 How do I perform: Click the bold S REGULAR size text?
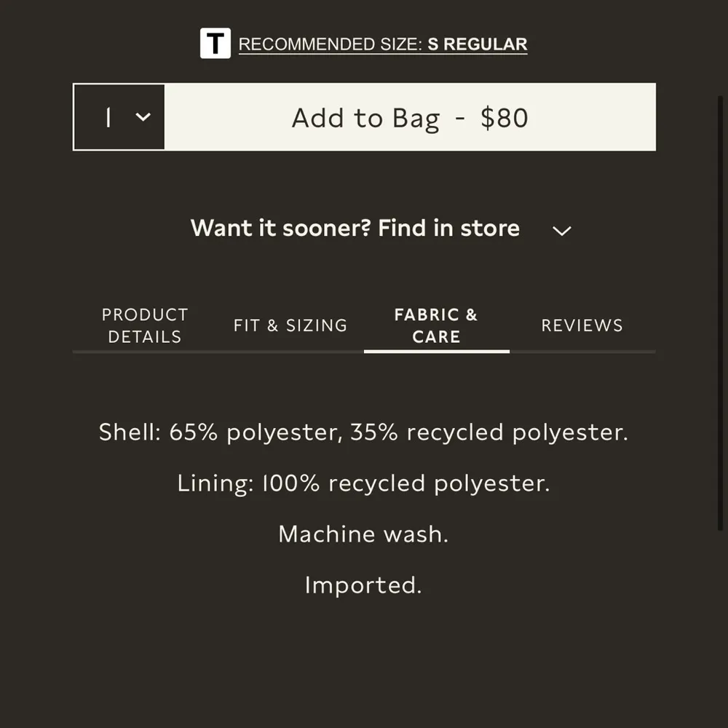click(x=477, y=44)
